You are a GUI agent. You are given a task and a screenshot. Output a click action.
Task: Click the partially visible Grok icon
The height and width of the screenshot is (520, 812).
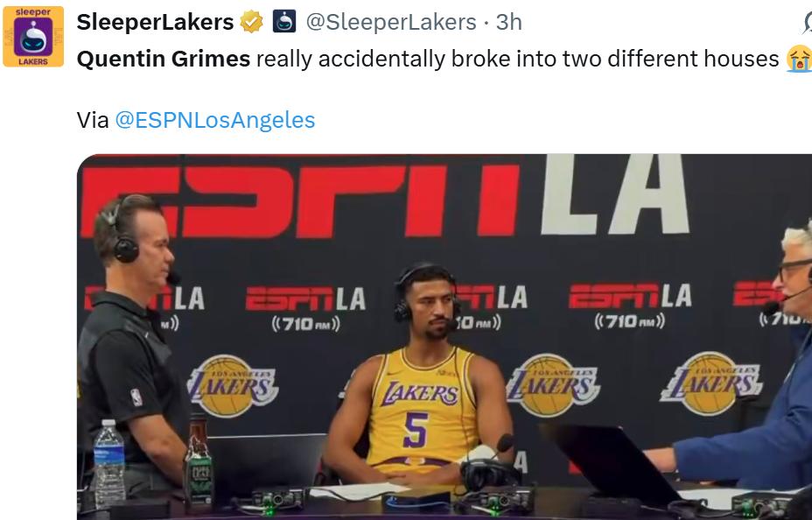[x=807, y=22]
